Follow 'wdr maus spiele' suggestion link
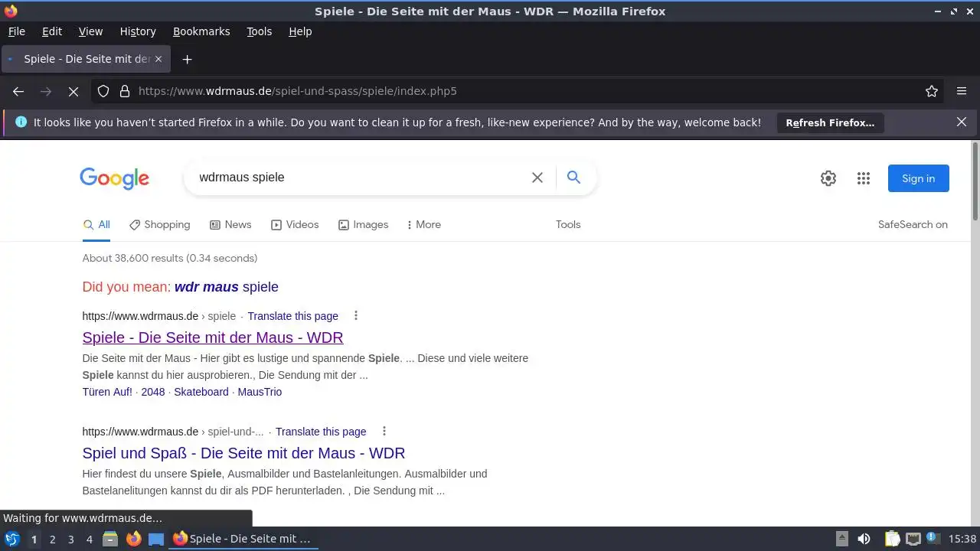 [227, 287]
